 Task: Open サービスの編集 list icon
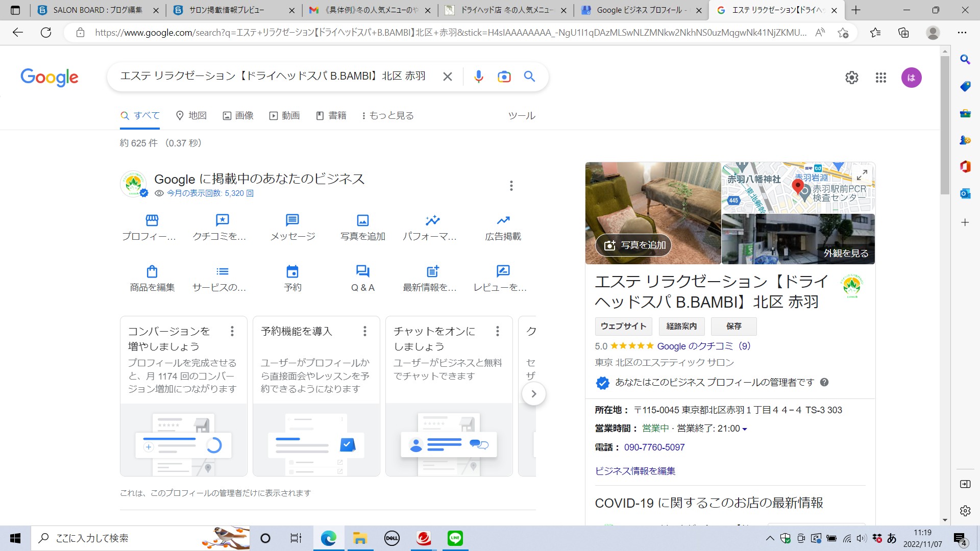pos(223,271)
